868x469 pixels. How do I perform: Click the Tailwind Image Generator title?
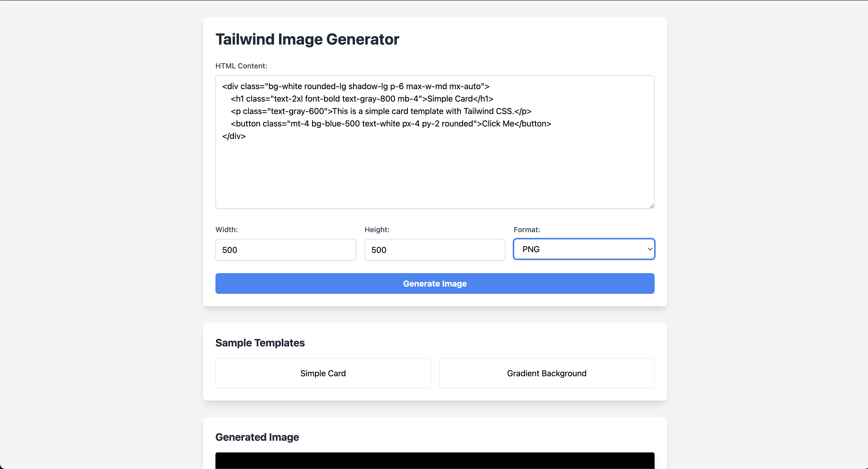pyautogui.click(x=307, y=39)
